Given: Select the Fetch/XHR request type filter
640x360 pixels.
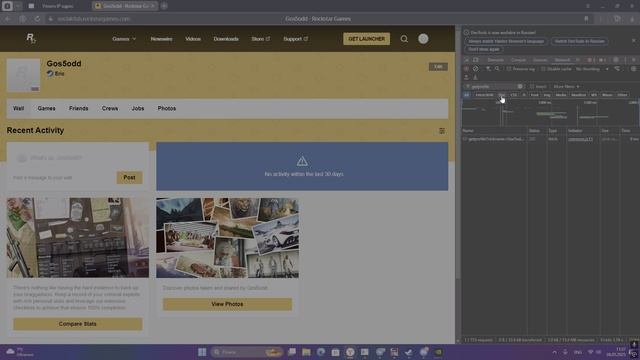Looking at the screenshot, I should coord(484,95).
